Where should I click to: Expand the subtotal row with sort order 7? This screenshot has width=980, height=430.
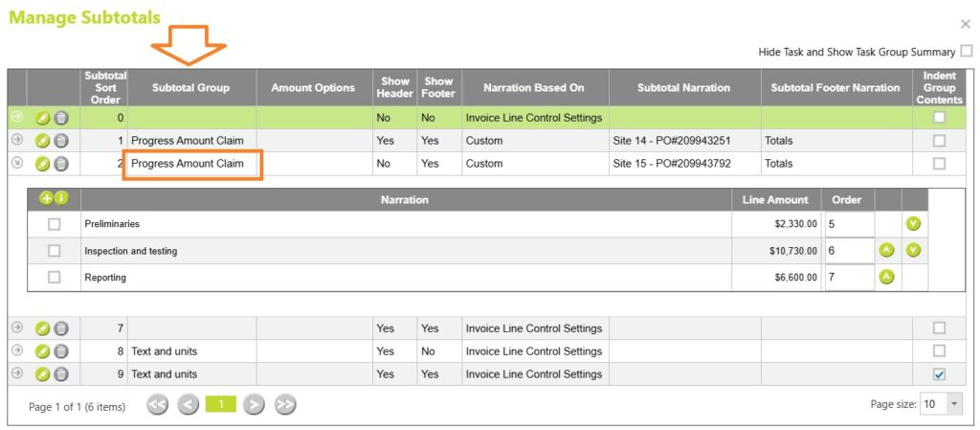coord(17,328)
